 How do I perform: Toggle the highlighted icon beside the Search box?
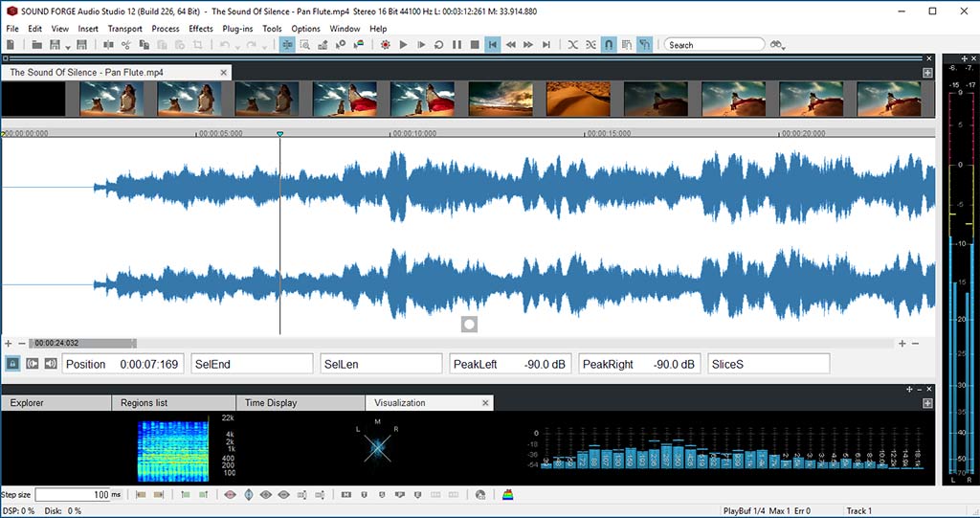click(x=644, y=45)
